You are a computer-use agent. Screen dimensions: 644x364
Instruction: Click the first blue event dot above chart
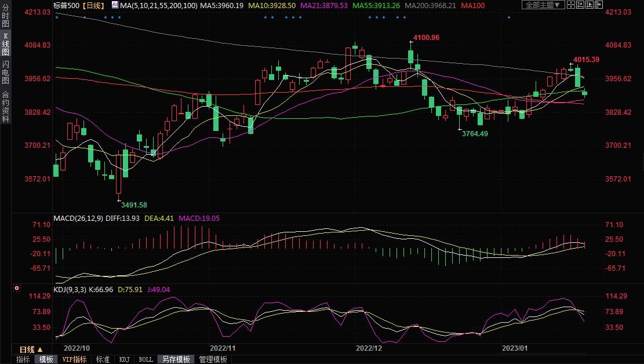(56, 17)
